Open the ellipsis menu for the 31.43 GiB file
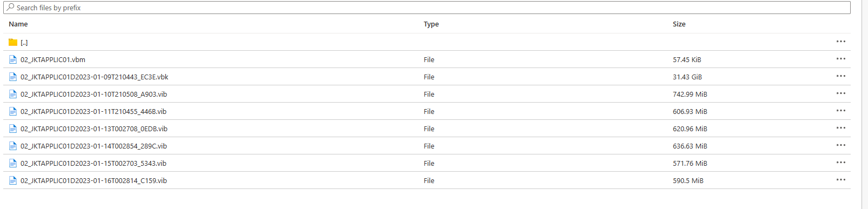Image resolution: width=868 pixels, height=209 pixels. point(840,76)
